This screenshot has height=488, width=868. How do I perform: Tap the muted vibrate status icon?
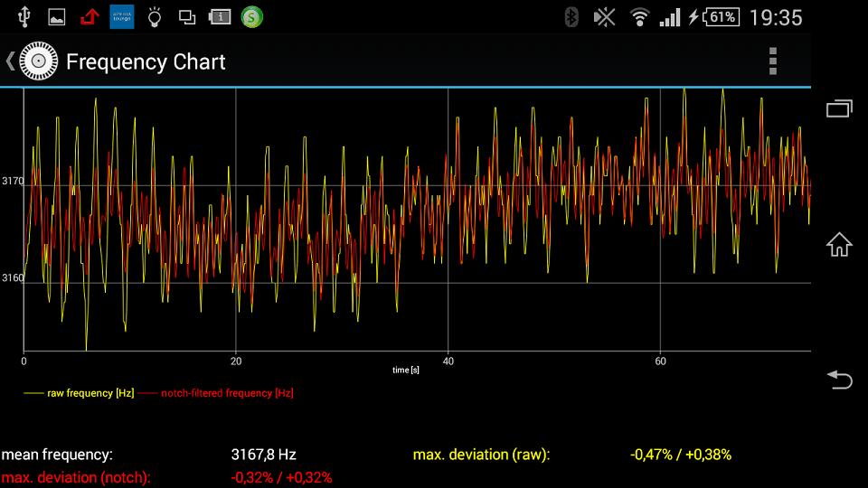click(x=605, y=18)
